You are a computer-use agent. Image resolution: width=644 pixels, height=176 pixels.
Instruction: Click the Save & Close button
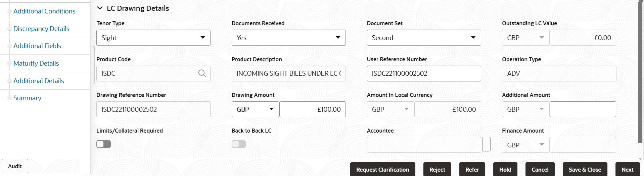tap(585, 170)
